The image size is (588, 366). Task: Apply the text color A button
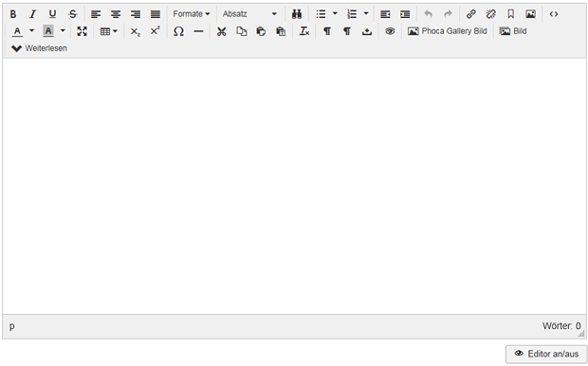(x=17, y=31)
